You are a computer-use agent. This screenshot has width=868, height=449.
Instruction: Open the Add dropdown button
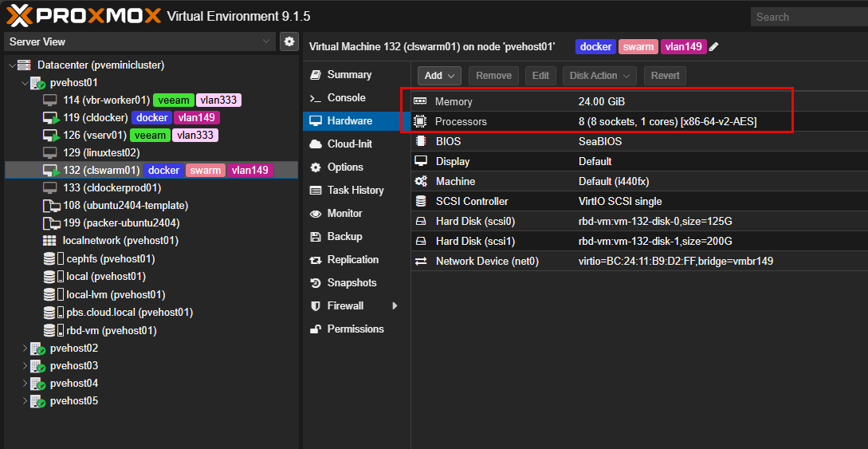[439, 76]
